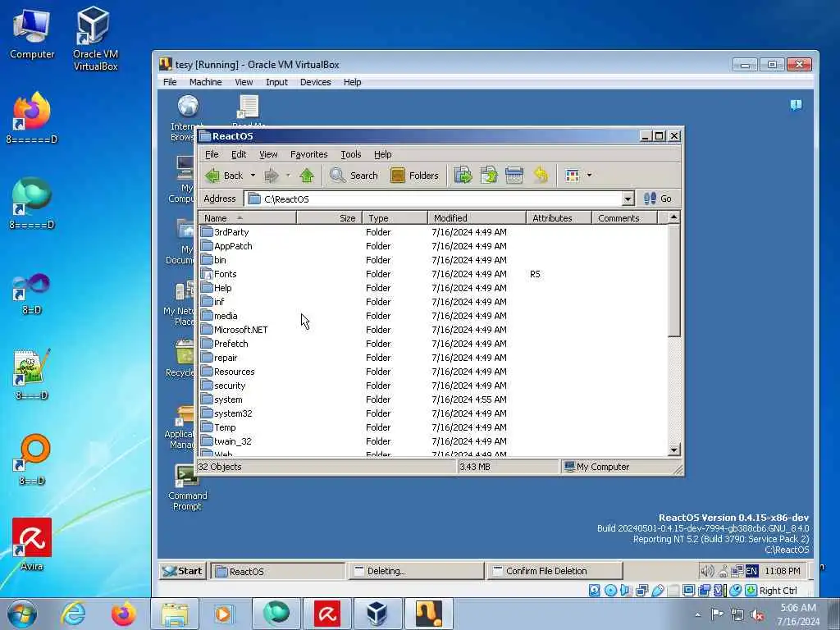Go up one folder level
The image size is (840, 630).
pyautogui.click(x=307, y=176)
